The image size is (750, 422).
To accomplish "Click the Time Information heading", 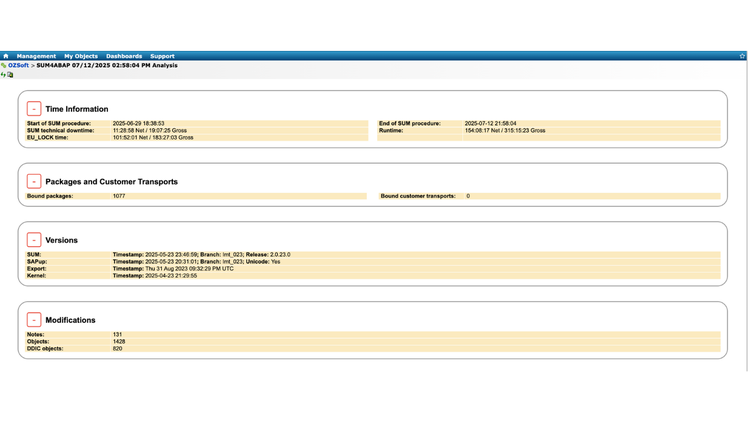I will tap(77, 109).
